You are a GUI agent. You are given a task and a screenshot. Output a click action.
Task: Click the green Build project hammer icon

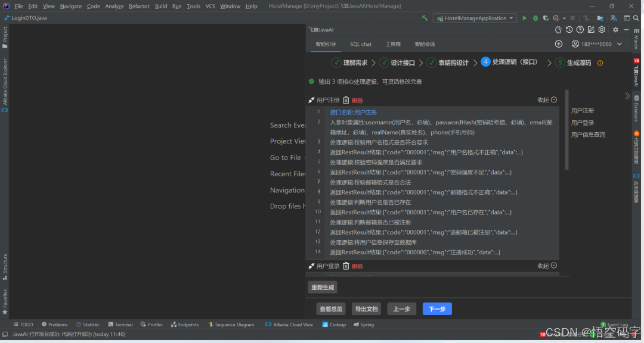click(x=425, y=18)
